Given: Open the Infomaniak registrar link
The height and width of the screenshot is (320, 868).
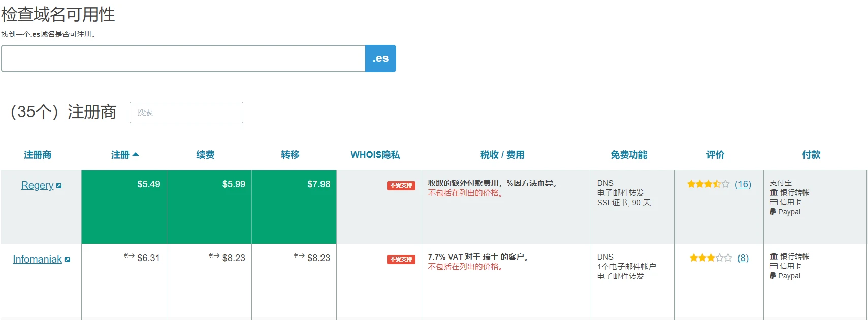Looking at the screenshot, I should (x=37, y=259).
